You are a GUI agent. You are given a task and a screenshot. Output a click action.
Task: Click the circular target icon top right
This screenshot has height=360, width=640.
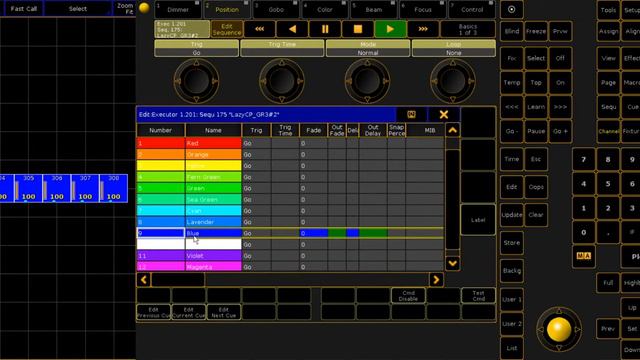point(511,9)
